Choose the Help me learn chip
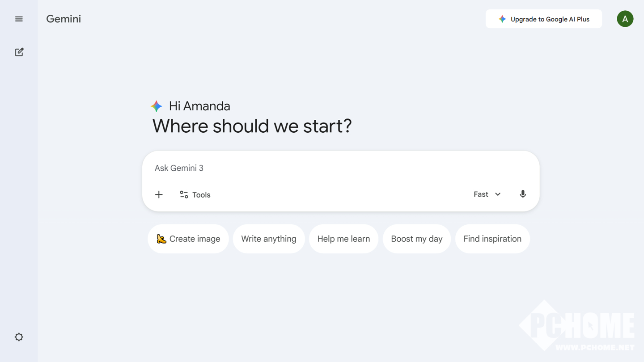644x362 pixels. (x=343, y=239)
